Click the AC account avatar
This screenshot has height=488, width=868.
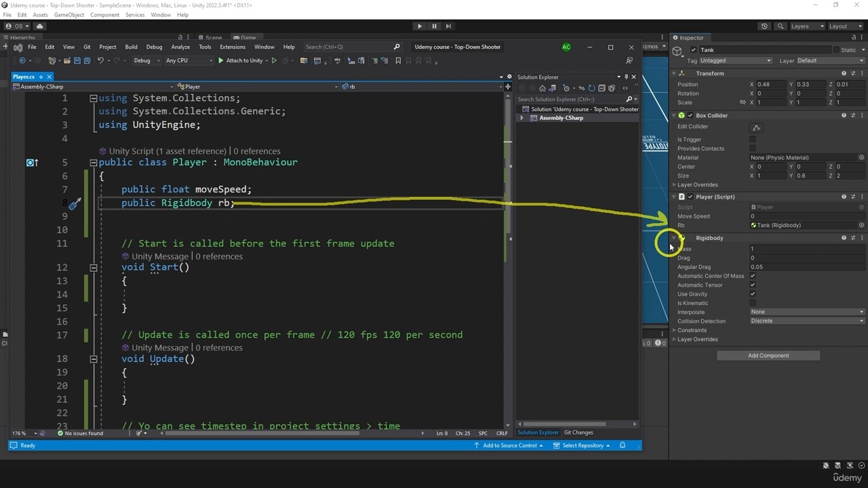click(566, 47)
